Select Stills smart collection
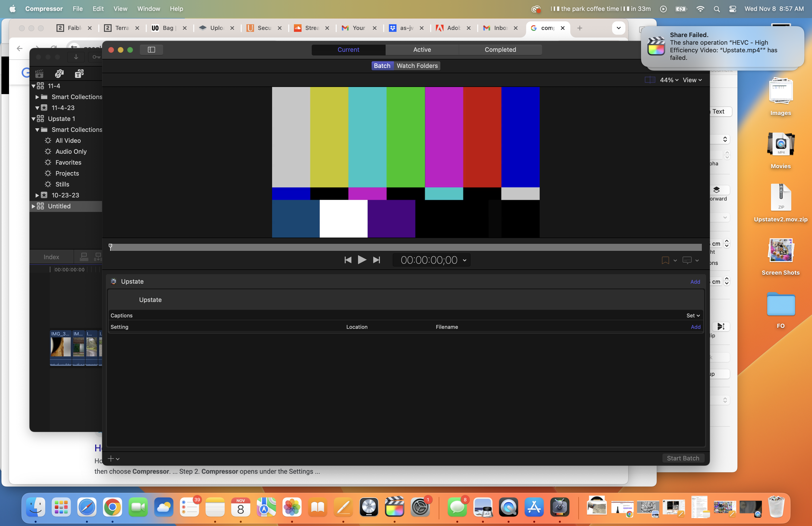The width and height of the screenshot is (812, 526). (62, 184)
